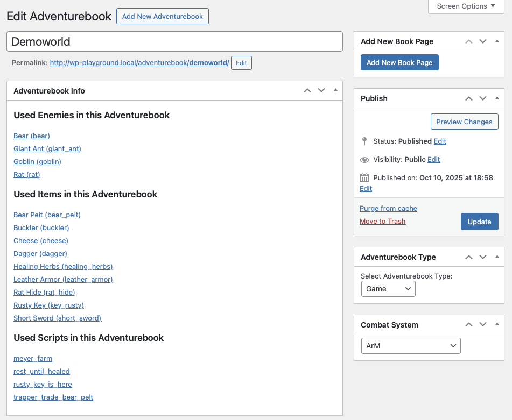Open the Adventurebook Type dropdown
The width and height of the screenshot is (512, 420).
pos(388,289)
